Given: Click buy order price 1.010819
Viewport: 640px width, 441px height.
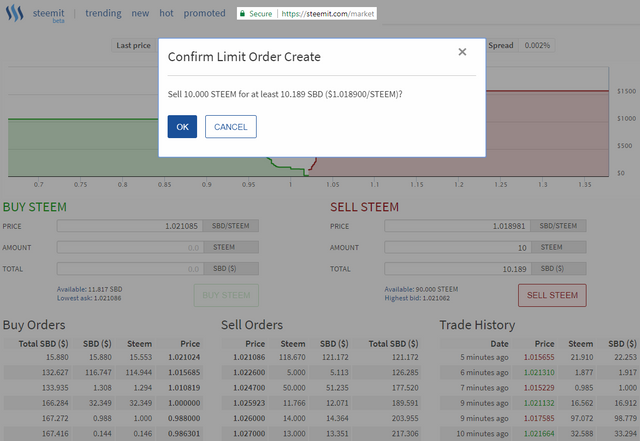Looking at the screenshot, I should pos(184,388).
